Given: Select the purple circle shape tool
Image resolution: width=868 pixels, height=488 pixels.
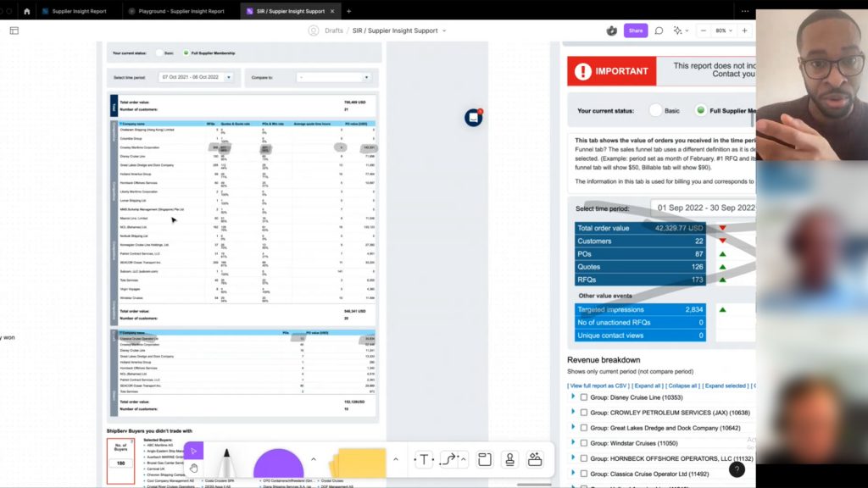Looking at the screenshot, I should 279,468.
